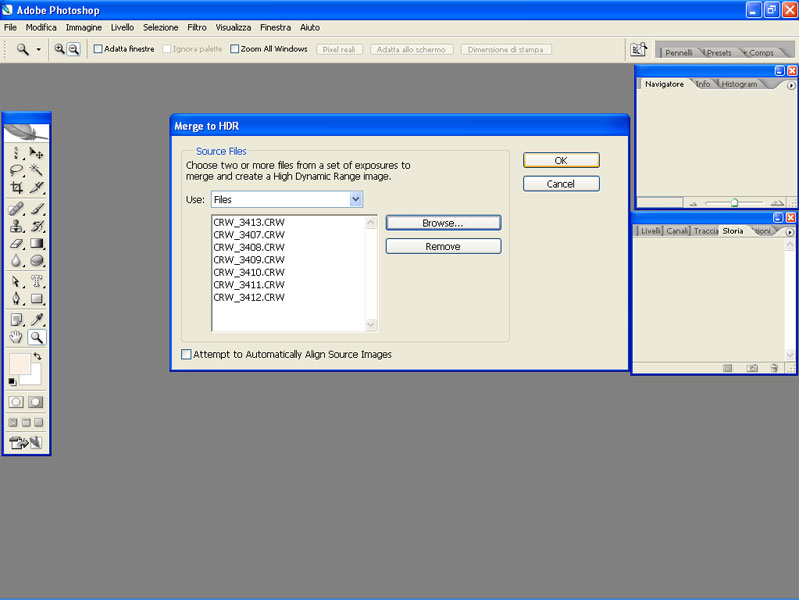
Task: Select the Crop tool
Action: coord(16,187)
